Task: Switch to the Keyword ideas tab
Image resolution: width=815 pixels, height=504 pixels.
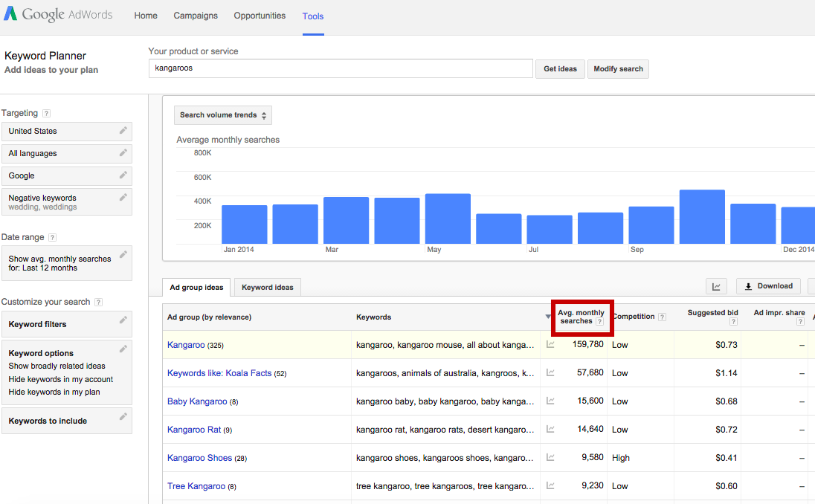Action: (267, 287)
